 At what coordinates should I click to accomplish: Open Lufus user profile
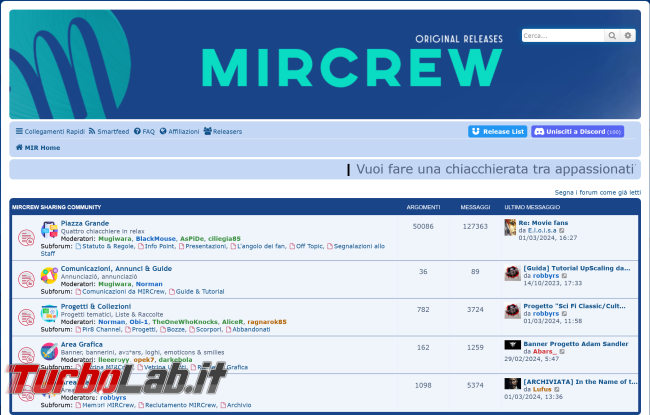pyautogui.click(x=542, y=389)
